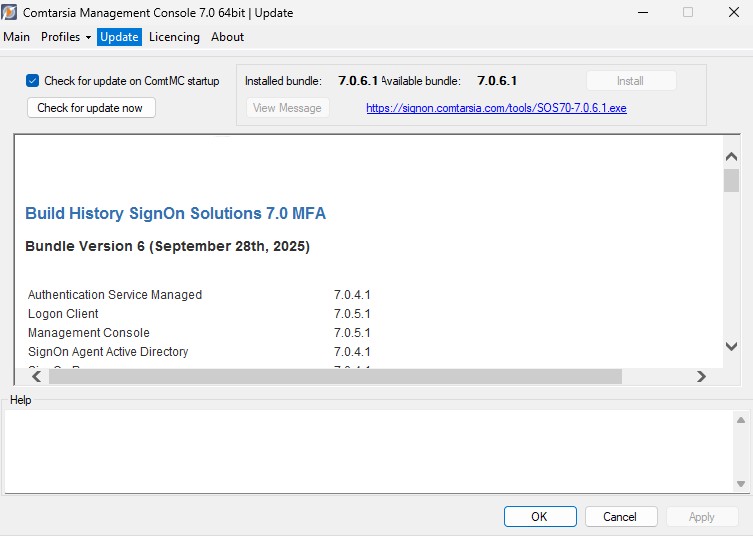The width and height of the screenshot is (753, 536).
Task: Close the Management Console window
Action: point(734,12)
